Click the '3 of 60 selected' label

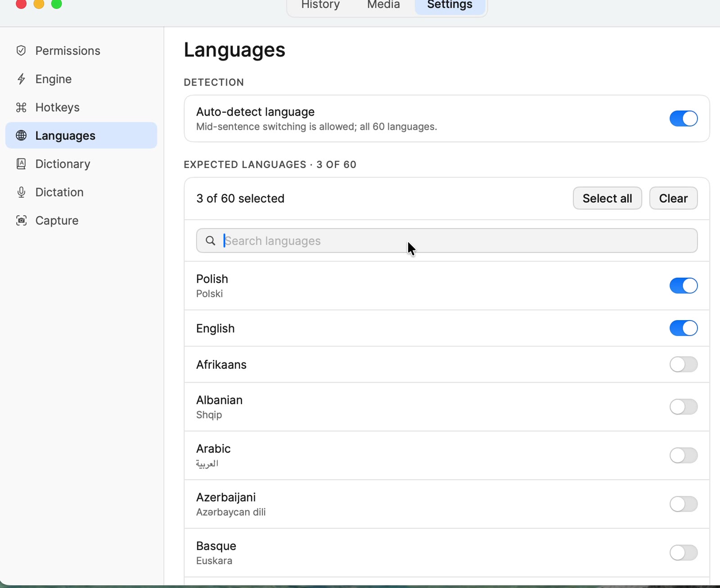pos(240,198)
